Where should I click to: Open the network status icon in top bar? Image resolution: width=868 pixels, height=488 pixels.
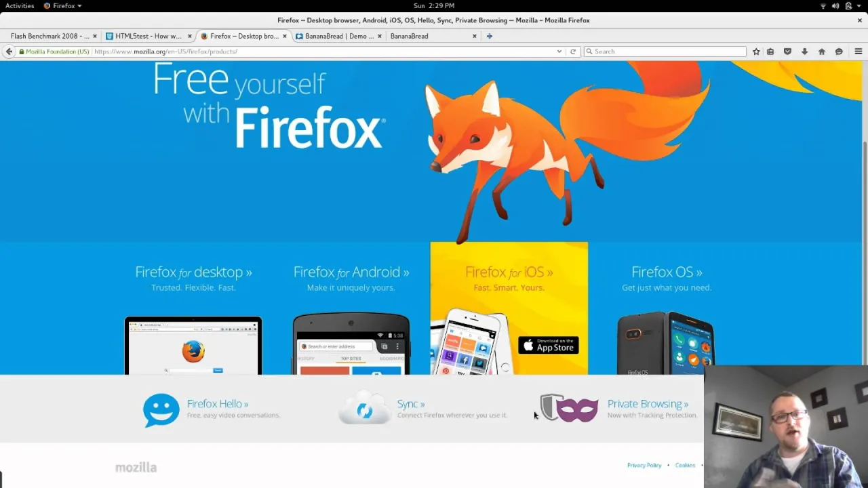click(x=823, y=6)
